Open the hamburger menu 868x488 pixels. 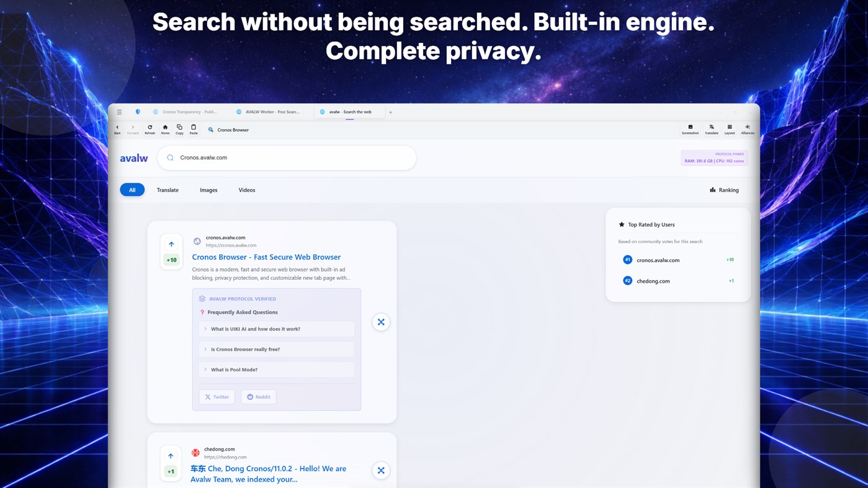(119, 112)
